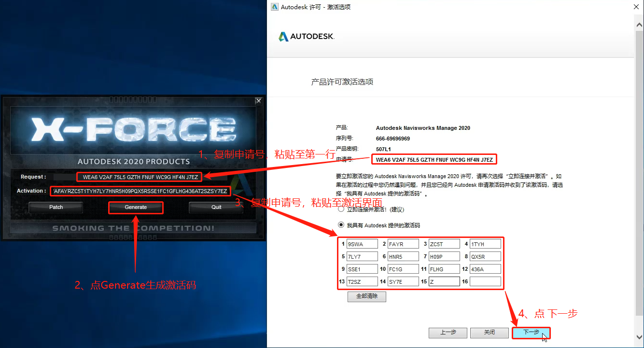The image size is (644, 348).
Task: Click the Quit button in X-Force
Action: [216, 207]
